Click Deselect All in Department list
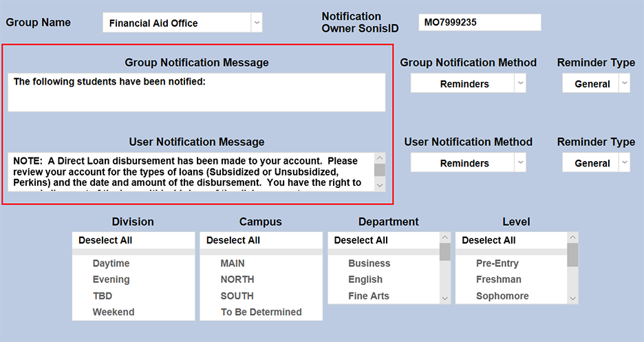This screenshot has height=342, width=644. 361,240
